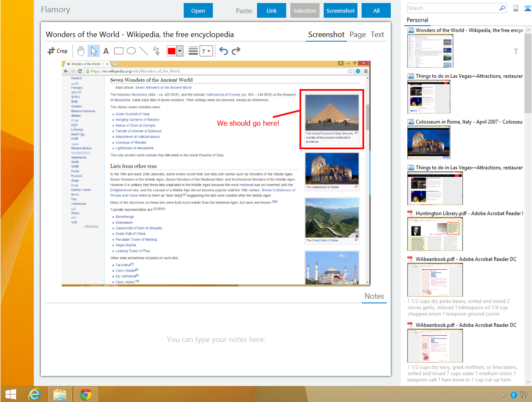Click the browser icon beside Colosseum snapshot
Image resolution: width=532 pixels, height=402 pixels.
pos(411,122)
